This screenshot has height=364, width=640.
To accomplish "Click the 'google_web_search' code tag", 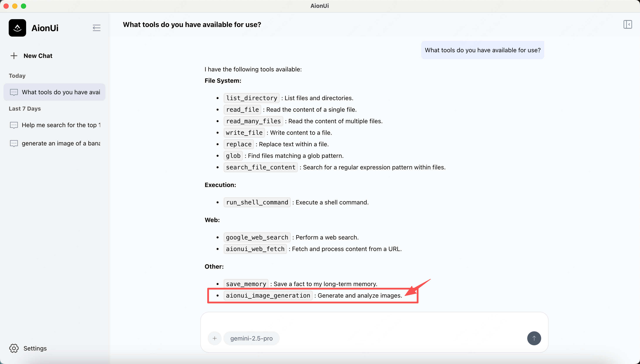I will click(x=257, y=237).
